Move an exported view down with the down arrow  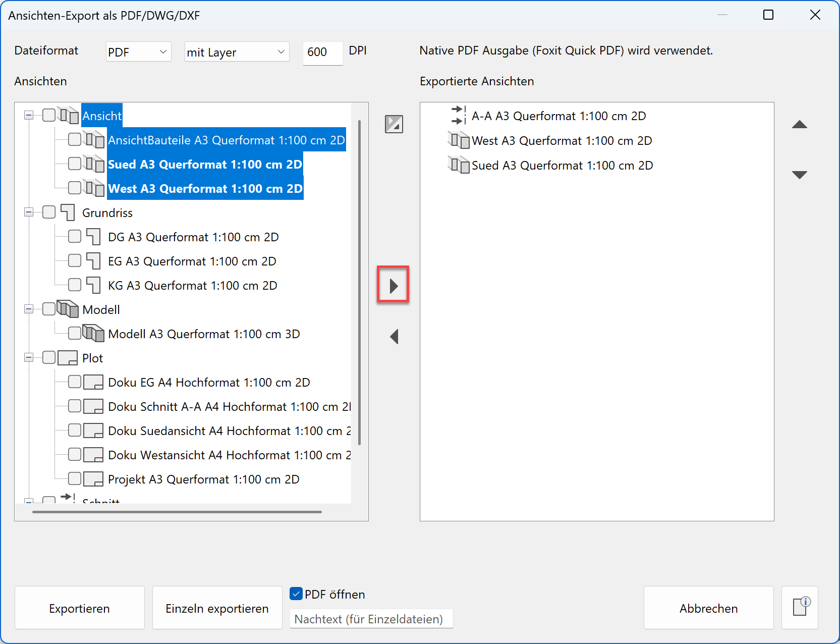(800, 174)
